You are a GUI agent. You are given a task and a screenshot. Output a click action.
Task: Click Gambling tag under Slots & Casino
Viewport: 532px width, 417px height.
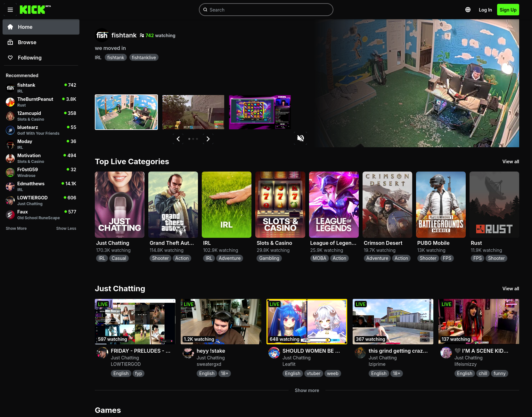(x=269, y=258)
